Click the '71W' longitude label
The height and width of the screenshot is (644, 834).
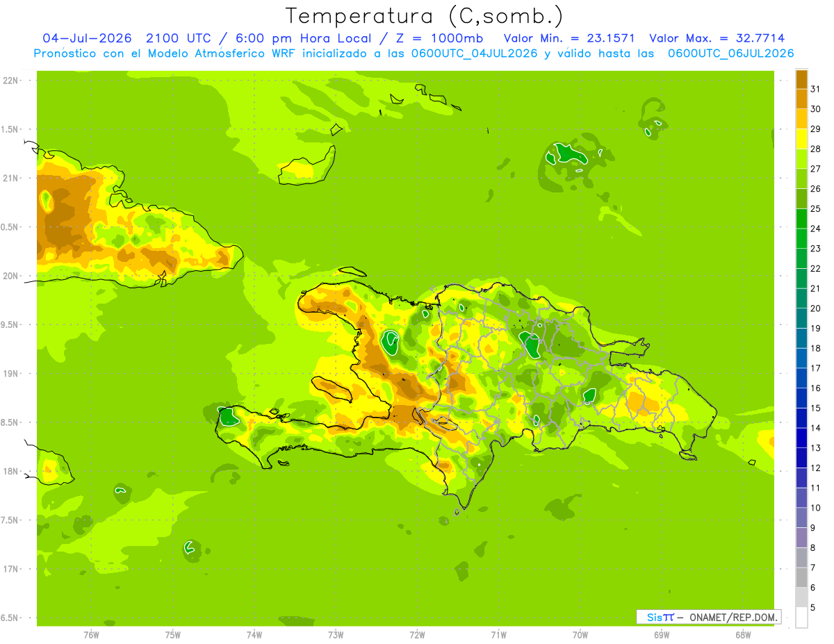click(498, 634)
